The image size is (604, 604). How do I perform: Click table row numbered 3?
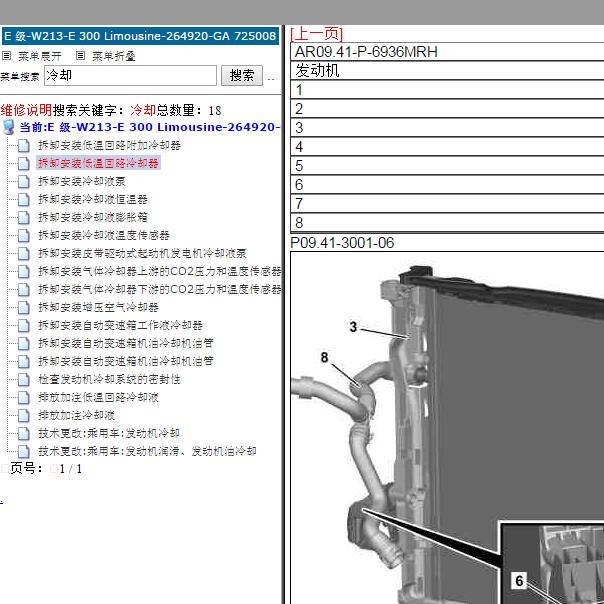pyautogui.click(x=447, y=128)
